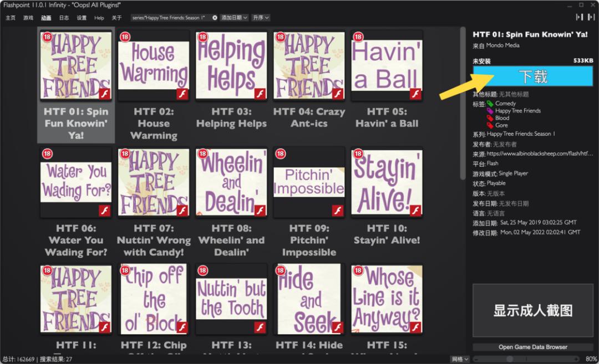Viewport: 599px width, 364px height.
Task: Select HTF 12 Chip off the ol' Block thumbnail
Action: click(154, 299)
